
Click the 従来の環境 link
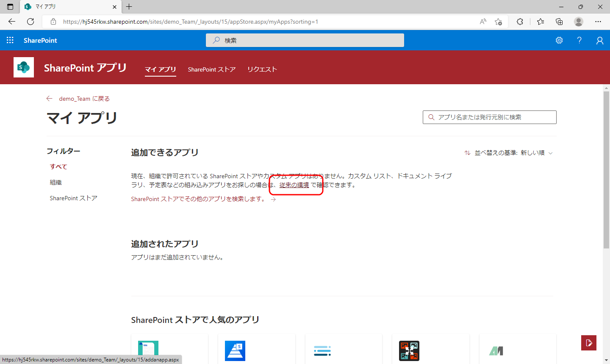pyautogui.click(x=294, y=185)
